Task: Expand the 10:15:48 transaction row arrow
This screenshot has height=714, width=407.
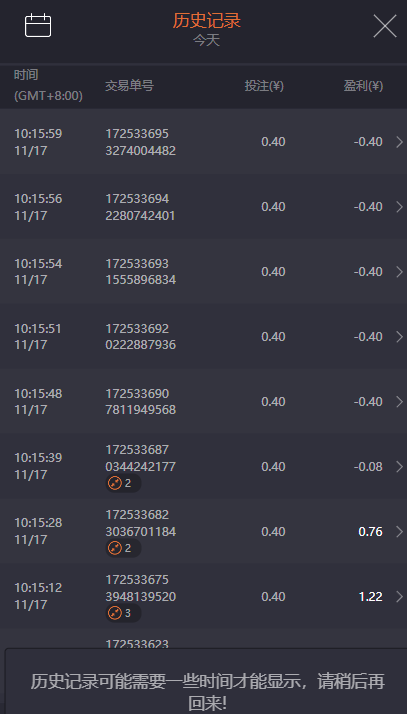Action: point(400,402)
